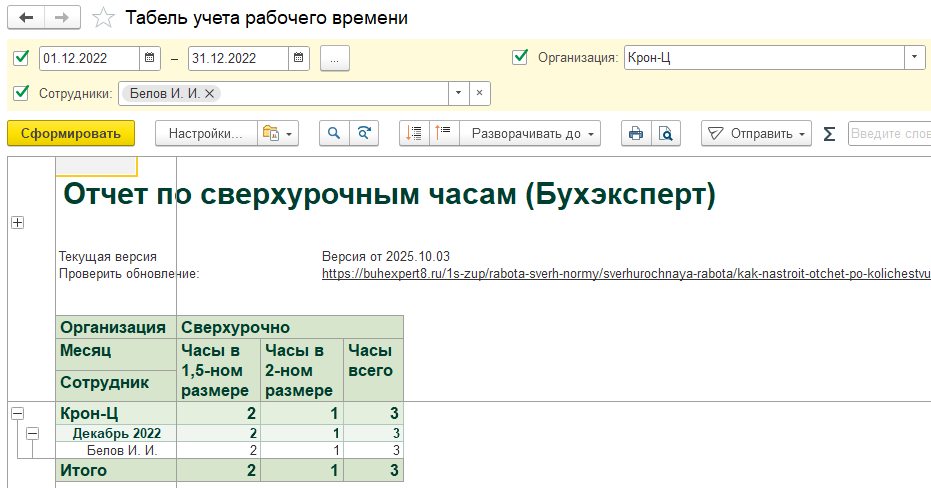The width and height of the screenshot is (931, 488).
Task: Expand the Разворачивать до dropdown
Action: point(535,133)
